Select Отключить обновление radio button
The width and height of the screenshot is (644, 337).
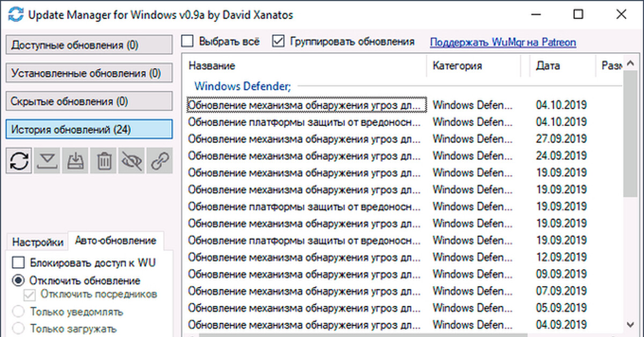[19, 280]
